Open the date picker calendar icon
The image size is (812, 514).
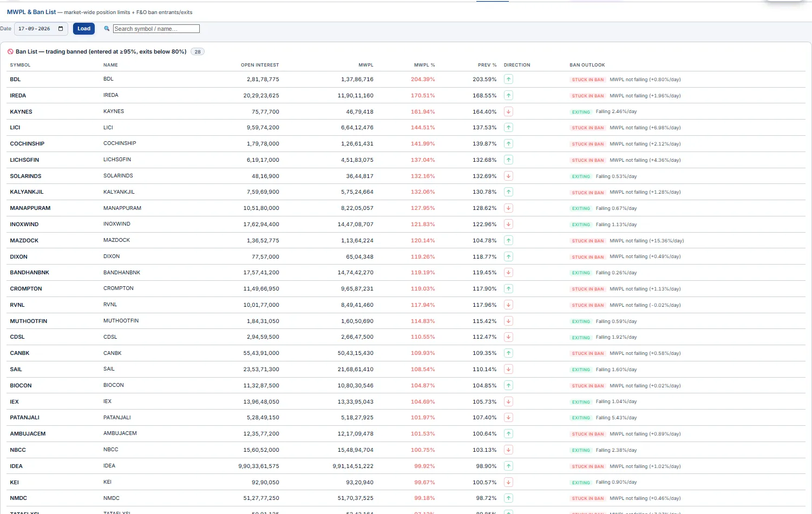click(61, 29)
